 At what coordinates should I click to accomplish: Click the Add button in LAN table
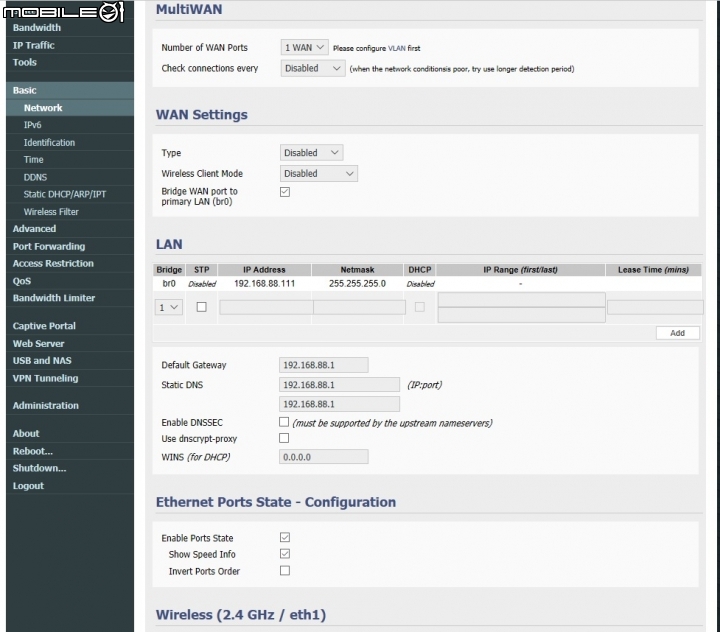[x=677, y=333]
